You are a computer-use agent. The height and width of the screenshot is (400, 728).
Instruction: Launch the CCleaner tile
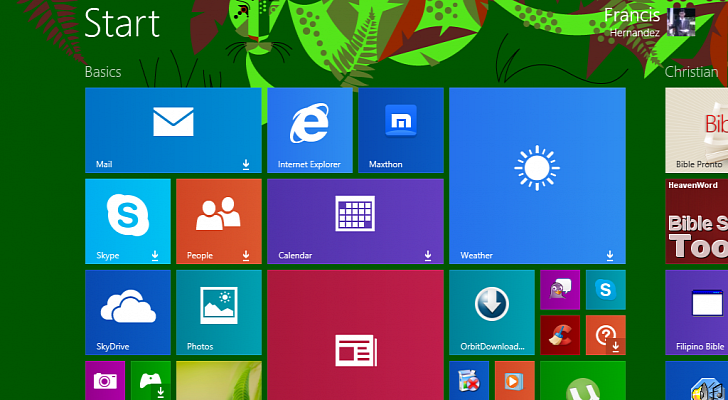560,335
